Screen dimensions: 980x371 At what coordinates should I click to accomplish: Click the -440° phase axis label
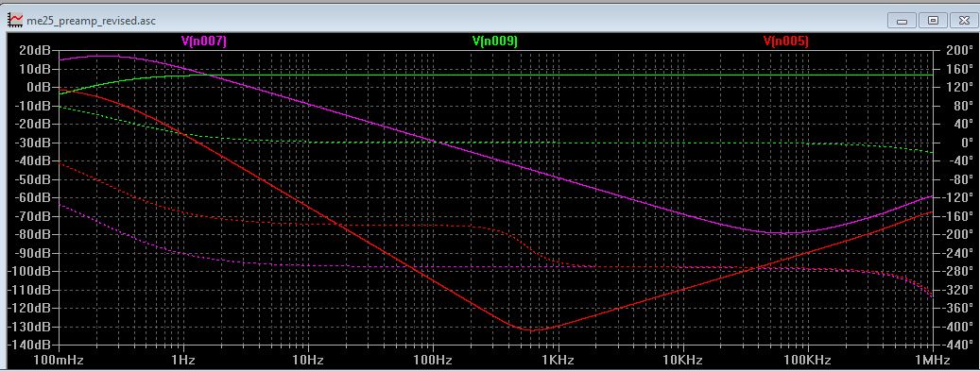click(x=954, y=345)
